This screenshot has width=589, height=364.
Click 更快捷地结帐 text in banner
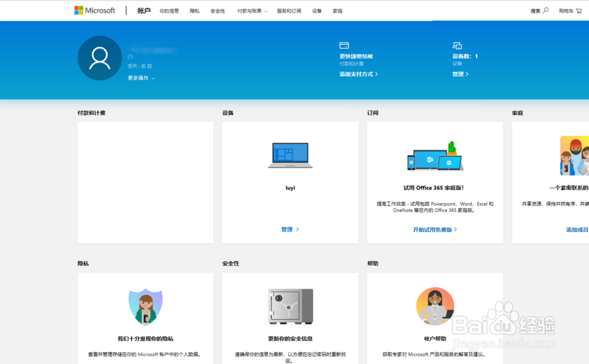pyautogui.click(x=356, y=57)
